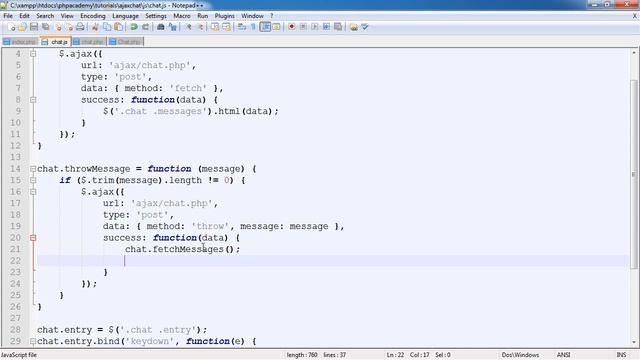The height and width of the screenshot is (360, 640).
Task: Collapse the fold at line 4
Action: [x=33, y=53]
